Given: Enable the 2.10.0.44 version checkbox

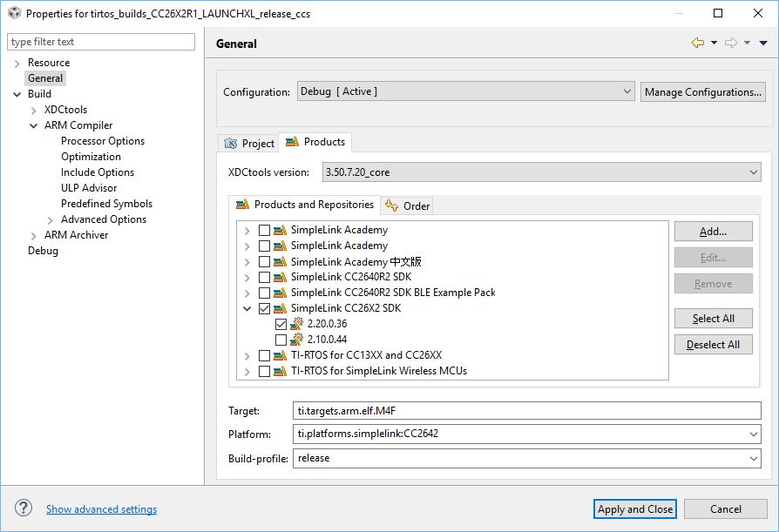Looking at the screenshot, I should point(281,340).
